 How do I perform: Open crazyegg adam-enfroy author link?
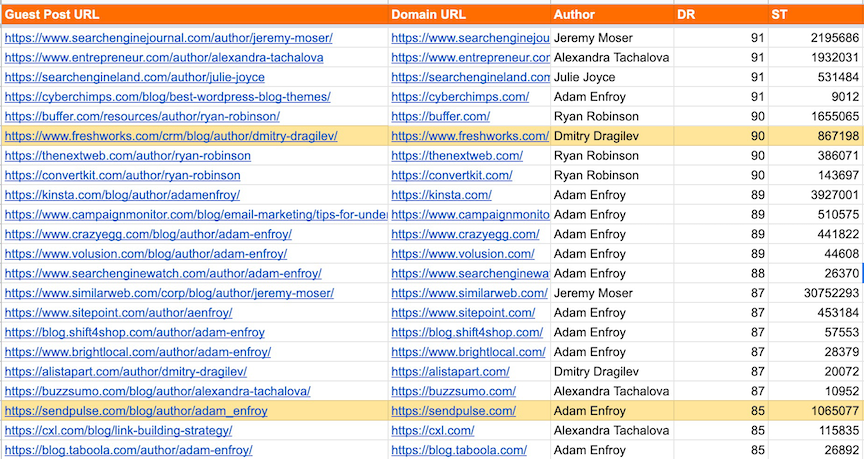(148, 235)
